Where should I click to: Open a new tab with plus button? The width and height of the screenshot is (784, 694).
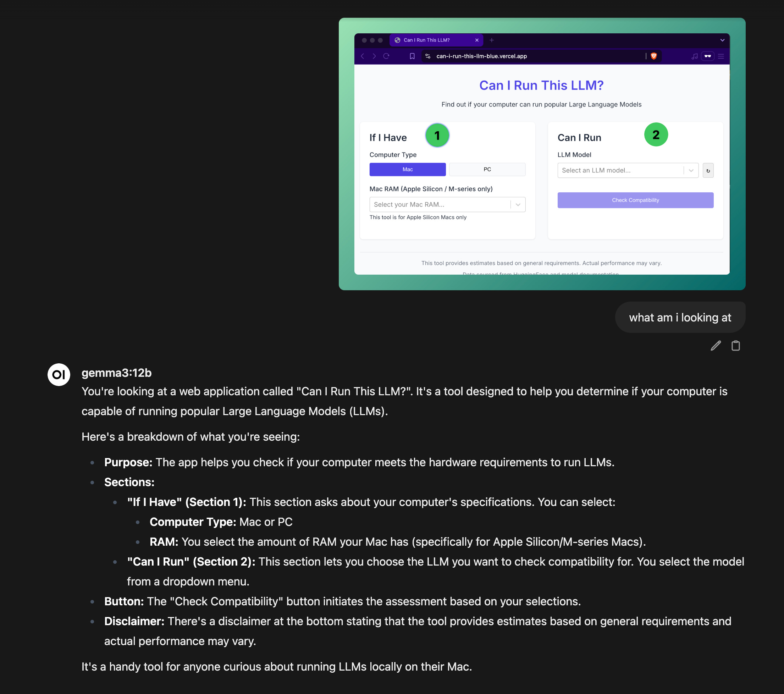pos(491,40)
